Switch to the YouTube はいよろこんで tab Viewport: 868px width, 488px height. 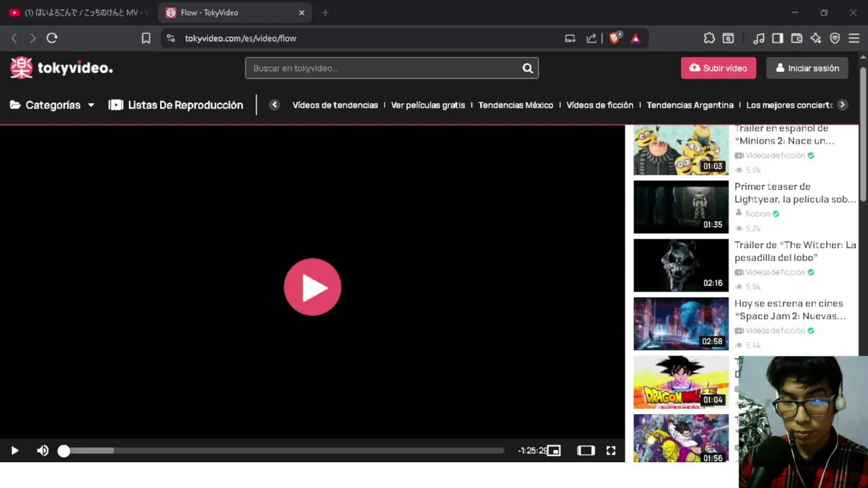[79, 13]
